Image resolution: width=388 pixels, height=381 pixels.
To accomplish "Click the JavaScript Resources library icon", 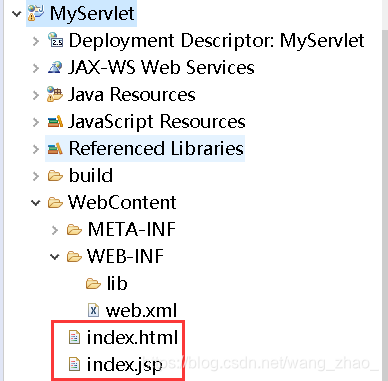I will click(55, 122).
